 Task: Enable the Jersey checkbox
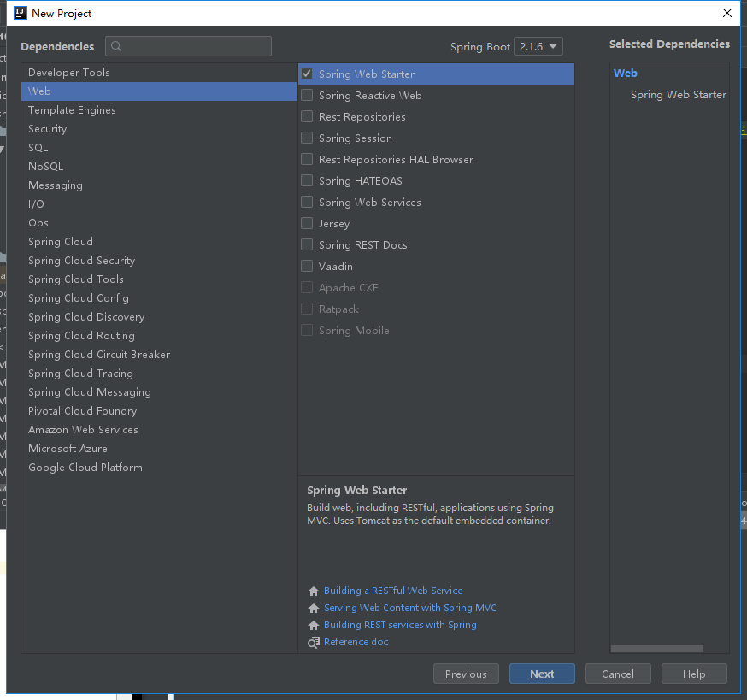click(307, 223)
